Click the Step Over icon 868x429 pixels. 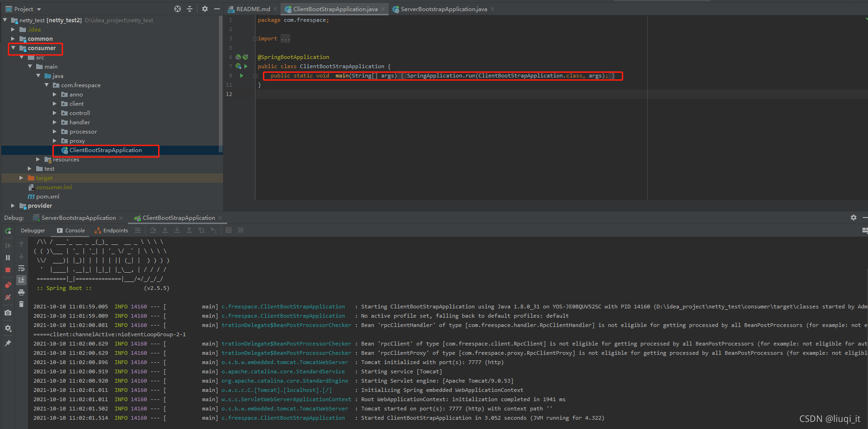(153, 230)
